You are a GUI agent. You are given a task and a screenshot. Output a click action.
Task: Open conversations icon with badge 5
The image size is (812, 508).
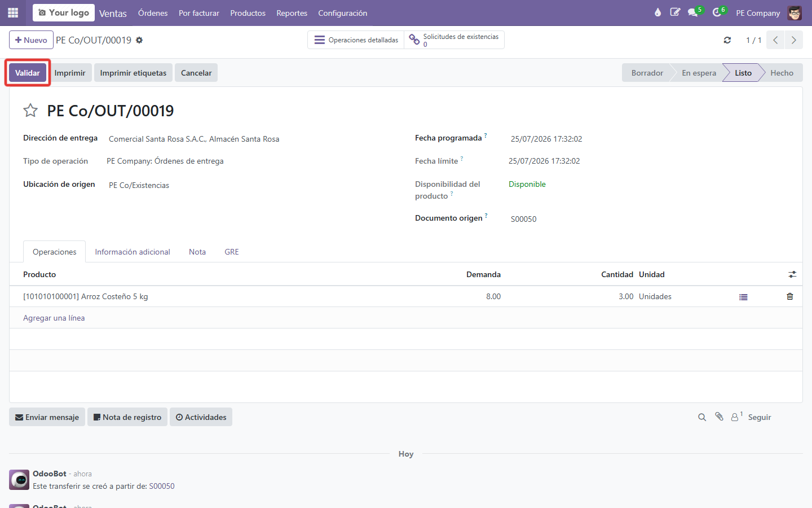[x=694, y=12]
